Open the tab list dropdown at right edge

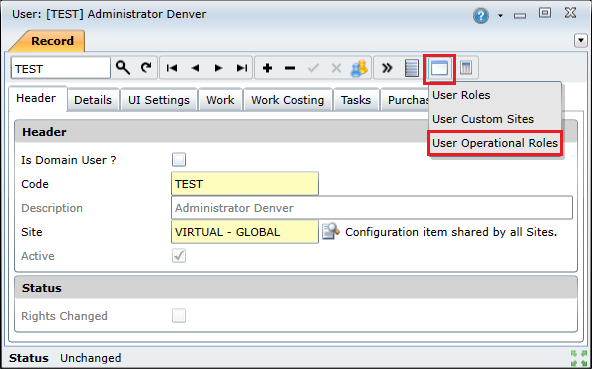click(x=581, y=40)
